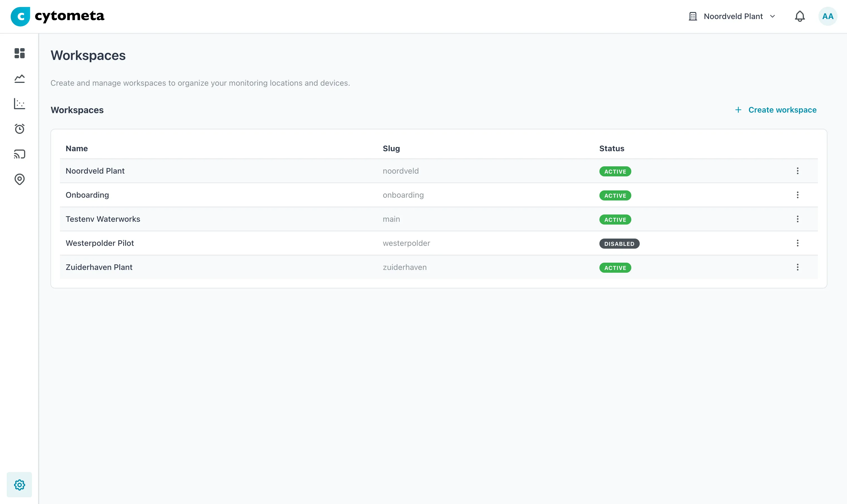Viewport: 847px width, 504px height.
Task: Open the settings gear icon
Action: (19, 485)
